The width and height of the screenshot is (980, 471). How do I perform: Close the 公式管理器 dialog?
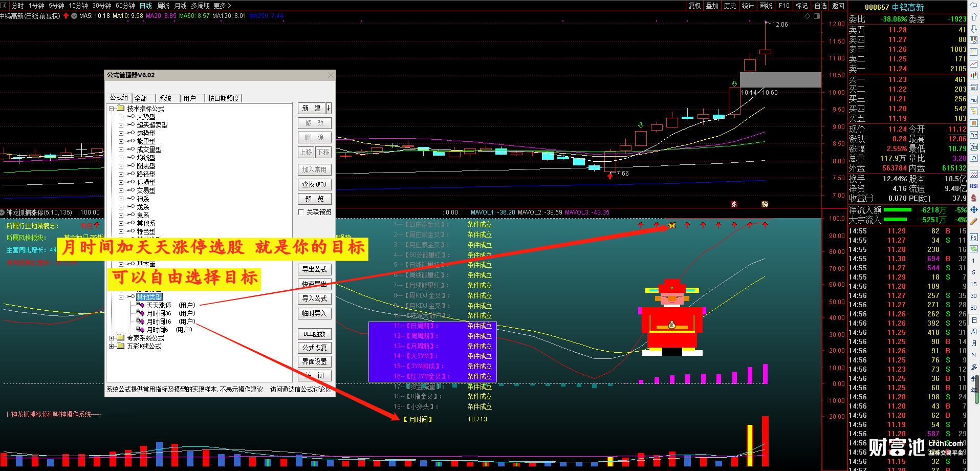tap(331, 75)
